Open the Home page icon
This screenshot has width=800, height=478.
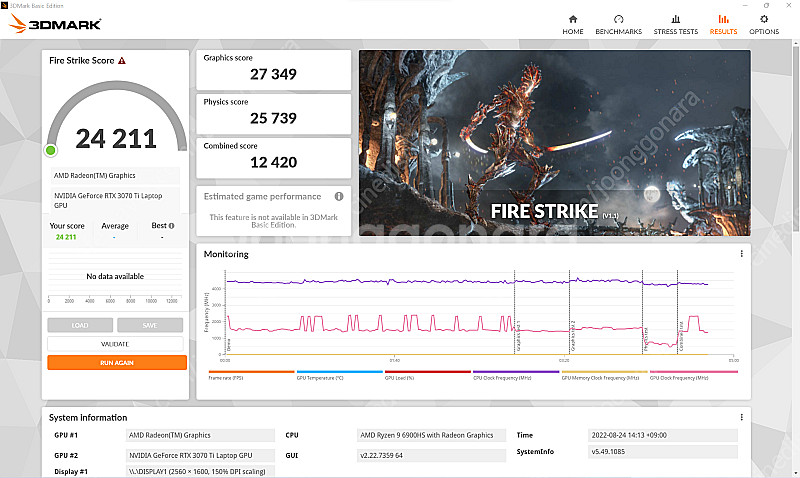pos(572,19)
